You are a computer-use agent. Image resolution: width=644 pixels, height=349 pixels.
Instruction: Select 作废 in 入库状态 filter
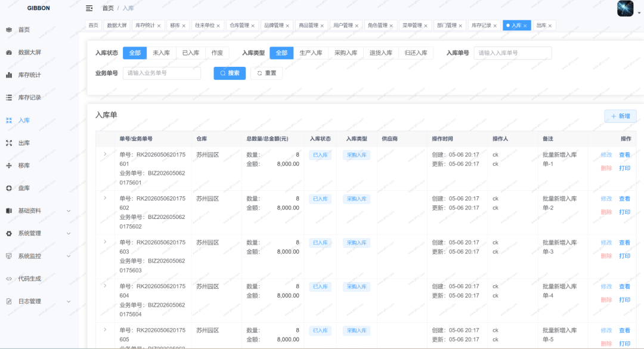point(217,53)
